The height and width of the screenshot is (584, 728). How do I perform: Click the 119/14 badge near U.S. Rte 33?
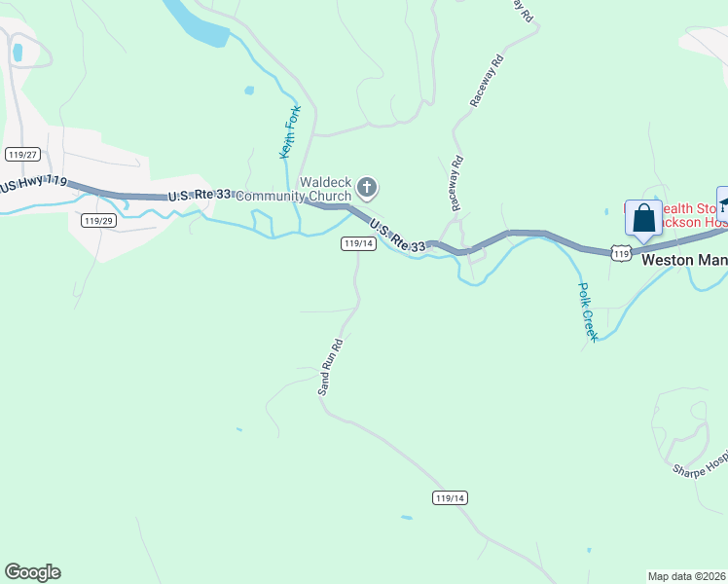tap(358, 243)
